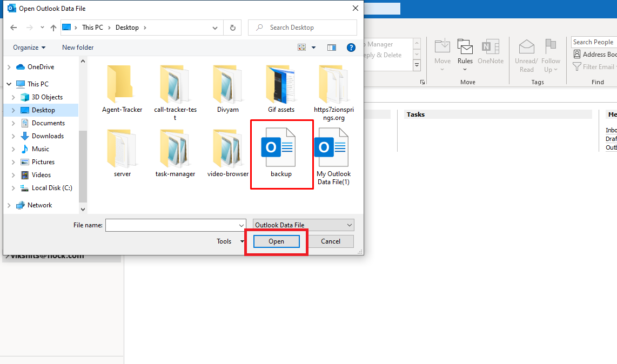The image size is (617, 364).
Task: Collapse the This PC tree node
Action: coord(9,84)
